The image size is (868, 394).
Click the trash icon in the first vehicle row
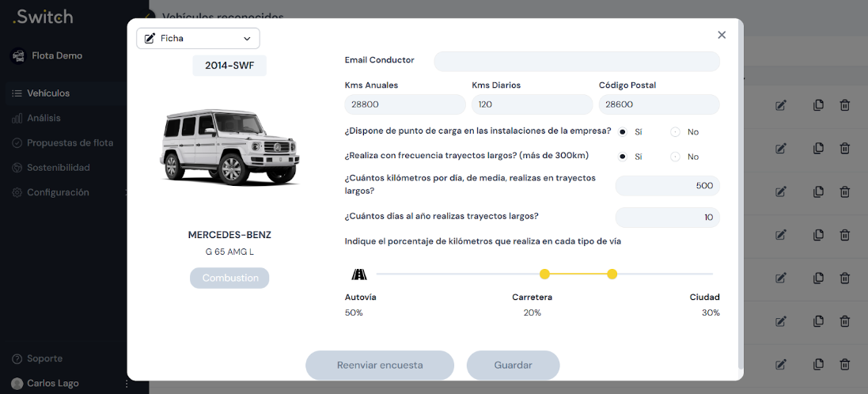[x=845, y=105]
